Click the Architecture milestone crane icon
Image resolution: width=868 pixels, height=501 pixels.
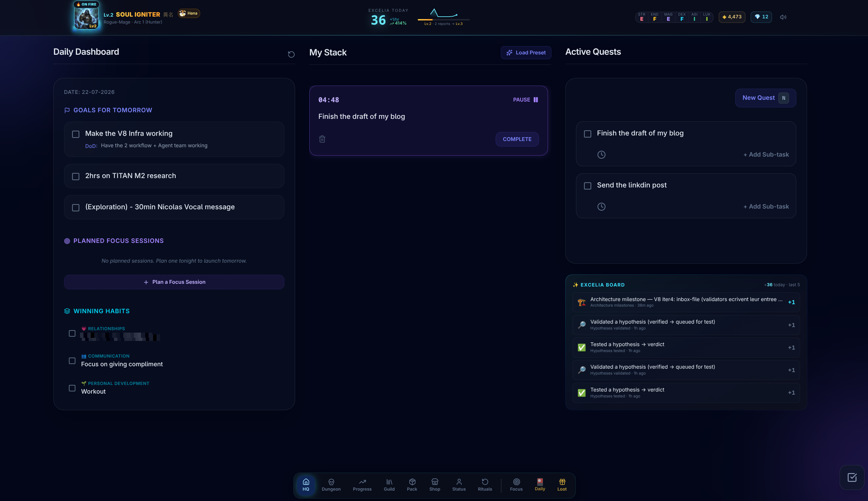pyautogui.click(x=582, y=302)
